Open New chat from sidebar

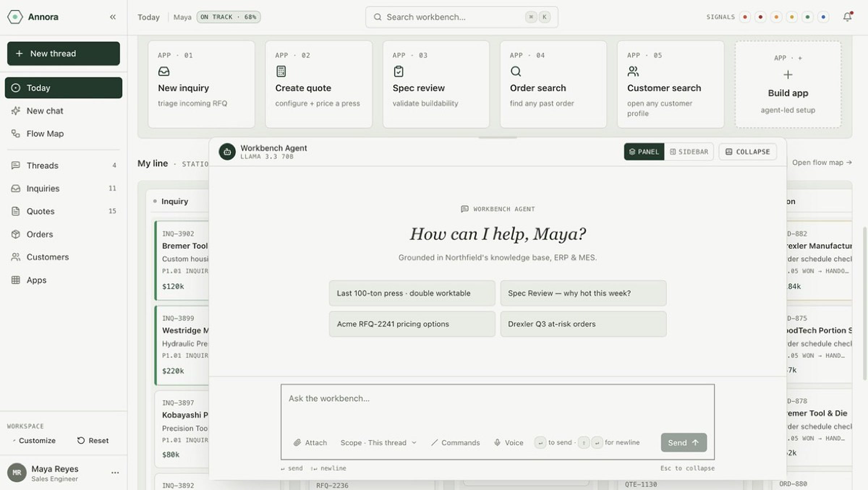pyautogui.click(x=64, y=111)
